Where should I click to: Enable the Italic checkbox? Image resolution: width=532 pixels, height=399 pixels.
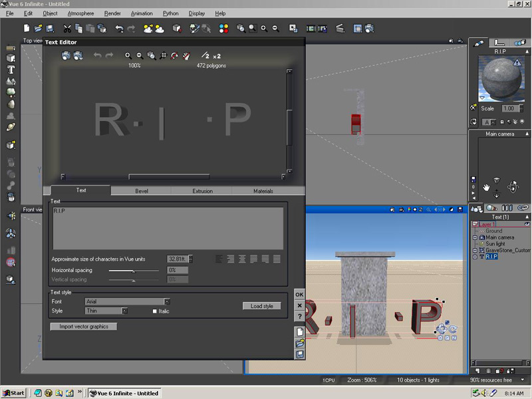155,311
